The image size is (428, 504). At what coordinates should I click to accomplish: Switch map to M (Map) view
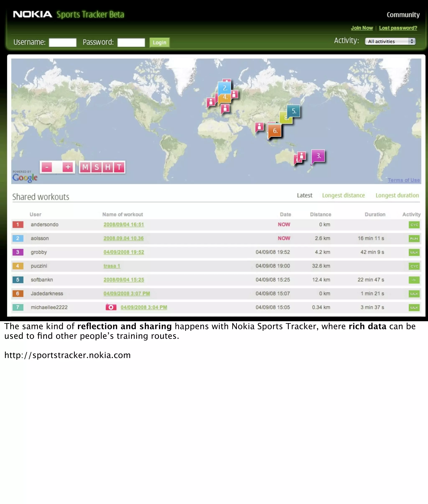coord(85,167)
